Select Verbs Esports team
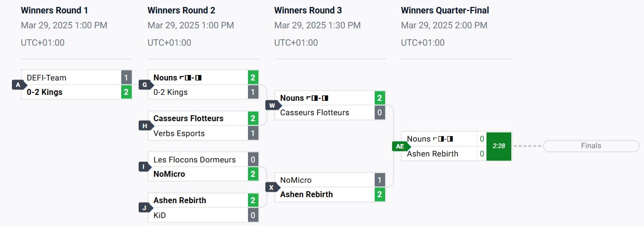This screenshot has width=644, height=226. point(179,133)
